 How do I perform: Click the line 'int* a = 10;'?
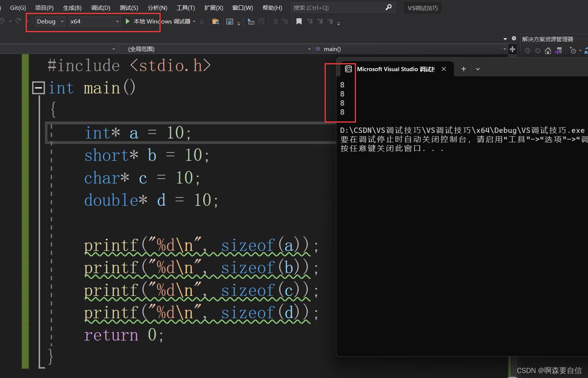[138, 133]
